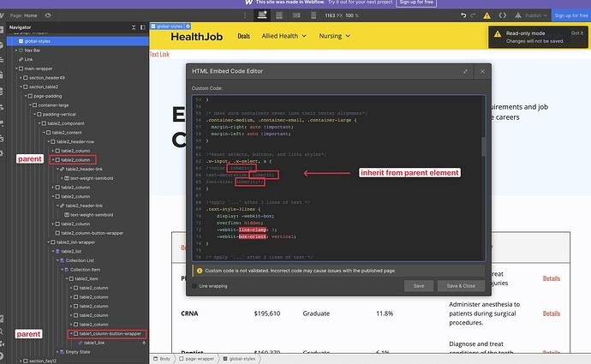The width and height of the screenshot is (591, 364).
Task: Open the left sidebar settings gear
Action: coord(2,153)
